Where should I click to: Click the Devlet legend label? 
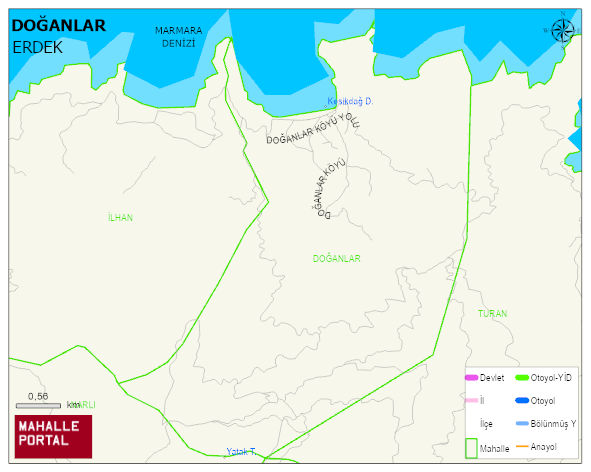(x=492, y=378)
